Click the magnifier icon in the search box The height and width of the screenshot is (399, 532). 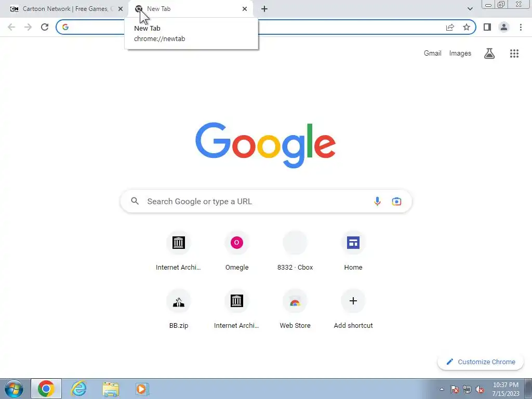click(x=135, y=201)
